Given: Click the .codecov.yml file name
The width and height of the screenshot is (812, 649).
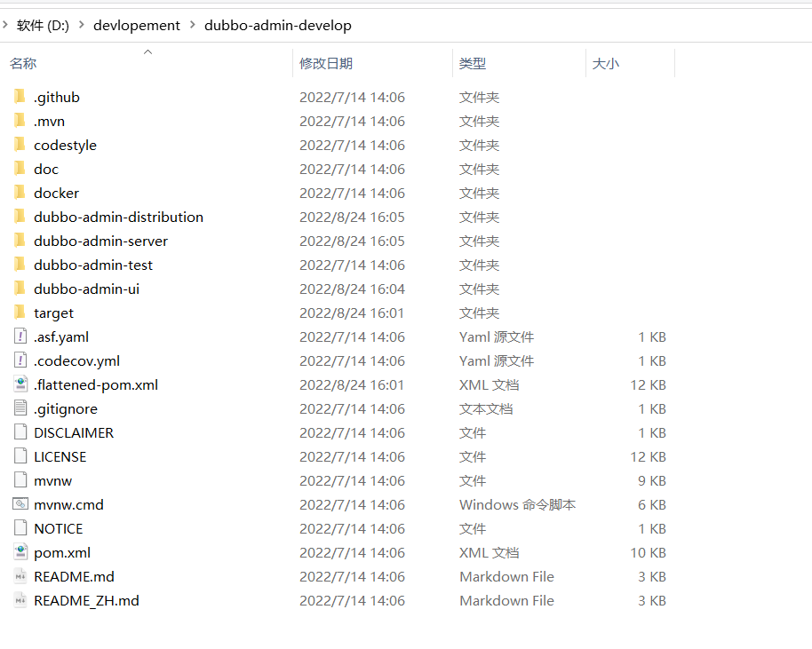Looking at the screenshot, I should (x=76, y=360).
